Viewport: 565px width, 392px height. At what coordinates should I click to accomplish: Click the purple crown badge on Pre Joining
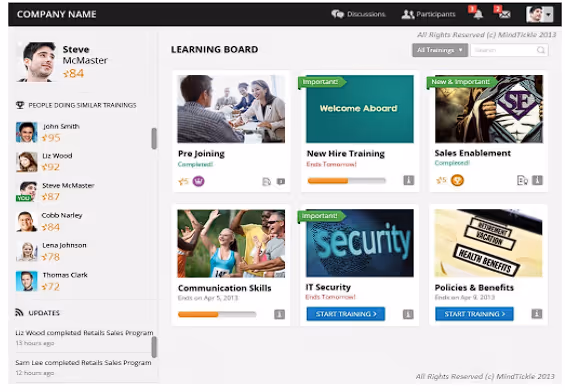(x=198, y=181)
